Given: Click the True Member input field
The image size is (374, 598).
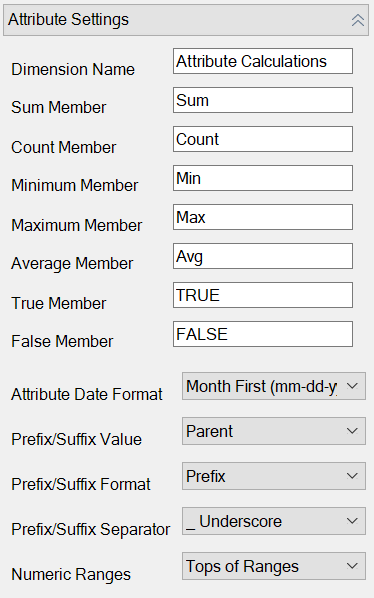Looking at the screenshot, I should (x=263, y=295).
